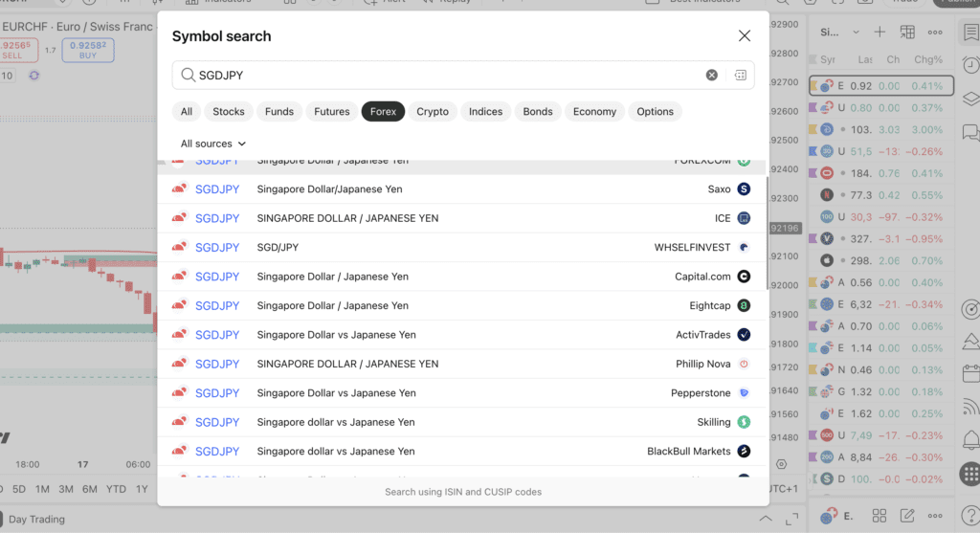
Task: Click the BlackBull Markets logo icon
Action: click(x=744, y=451)
